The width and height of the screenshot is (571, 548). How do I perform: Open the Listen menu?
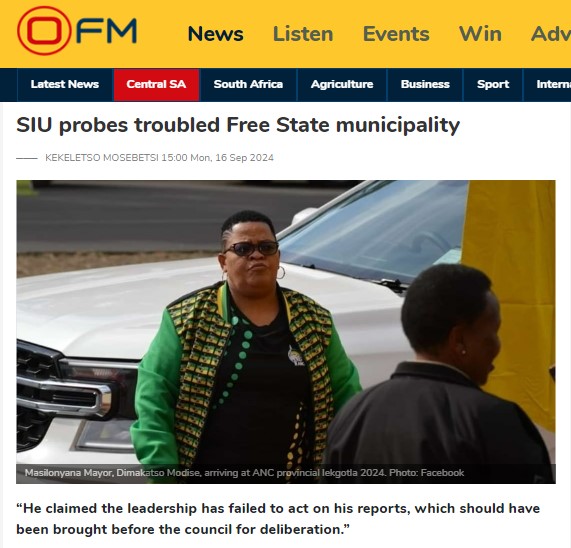pos(303,34)
